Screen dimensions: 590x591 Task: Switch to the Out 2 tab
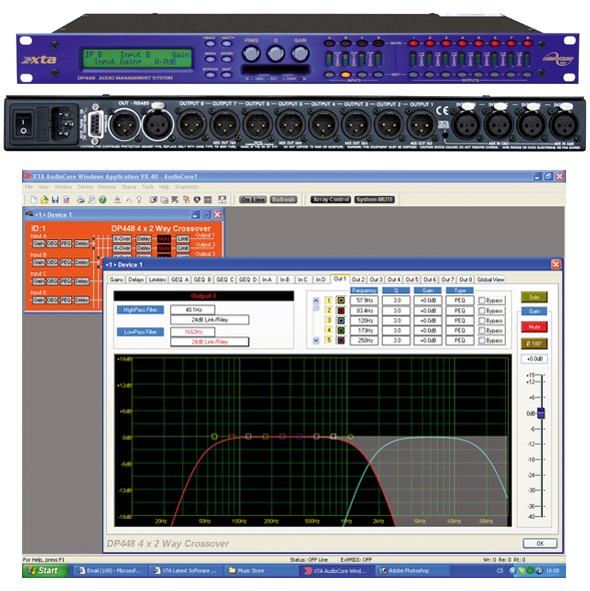pos(358,279)
